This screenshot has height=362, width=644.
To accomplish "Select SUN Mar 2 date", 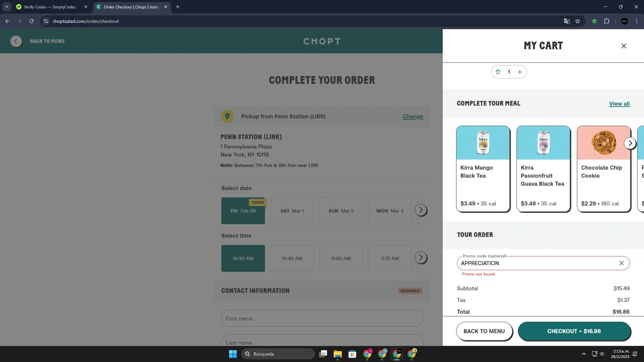I will pos(341,211).
